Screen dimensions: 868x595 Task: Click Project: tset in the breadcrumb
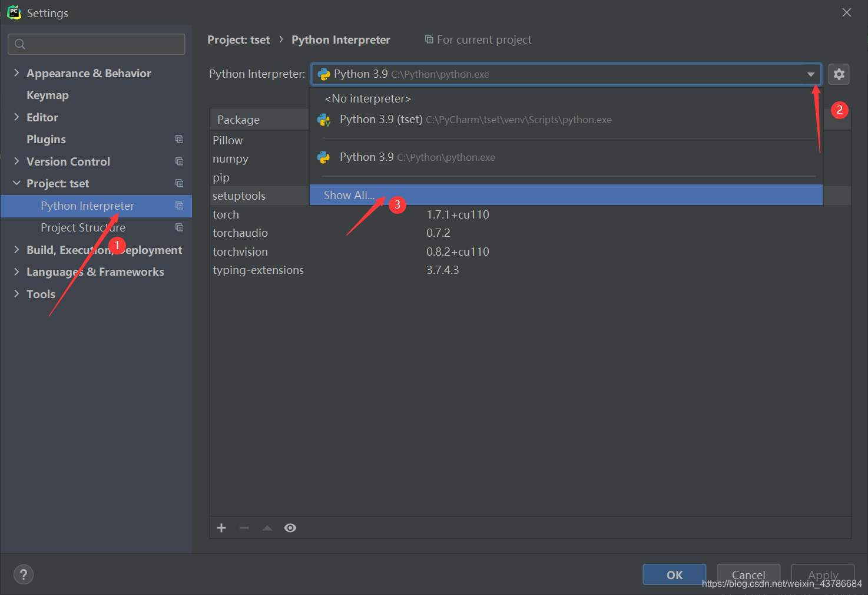click(238, 39)
